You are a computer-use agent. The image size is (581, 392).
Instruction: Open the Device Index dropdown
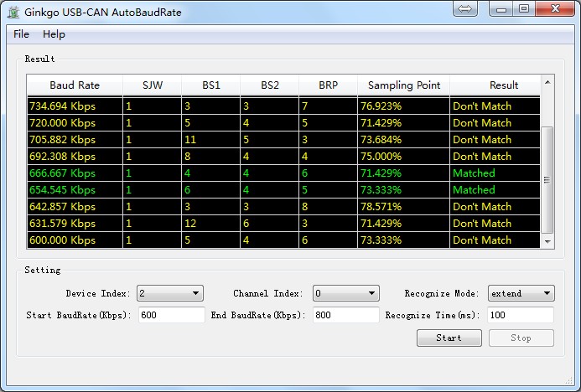pos(170,293)
